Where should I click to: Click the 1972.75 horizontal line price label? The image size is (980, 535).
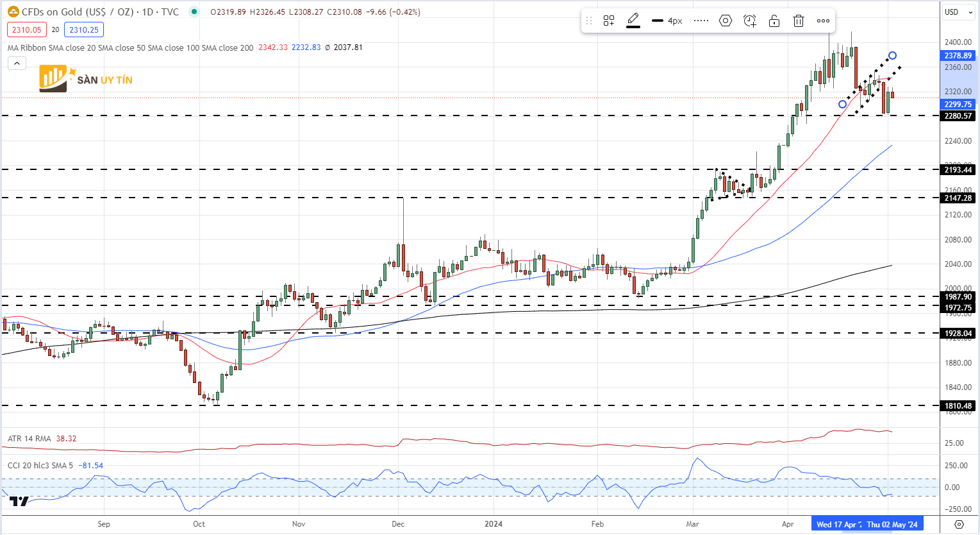point(958,308)
